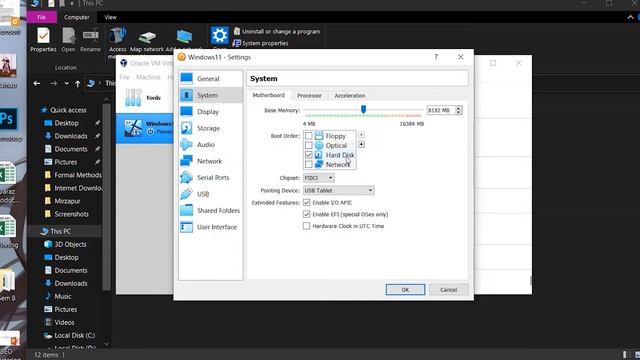Go back in File Explorer
The width and height of the screenshot is (640, 360).
pos(37,83)
